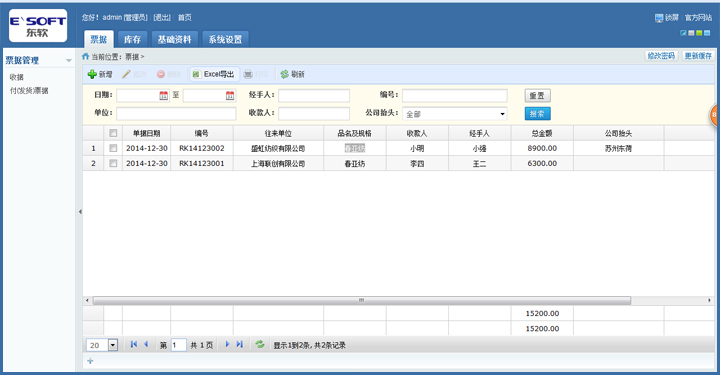
Task: Select the light blue theme swatch
Action: click(707, 33)
